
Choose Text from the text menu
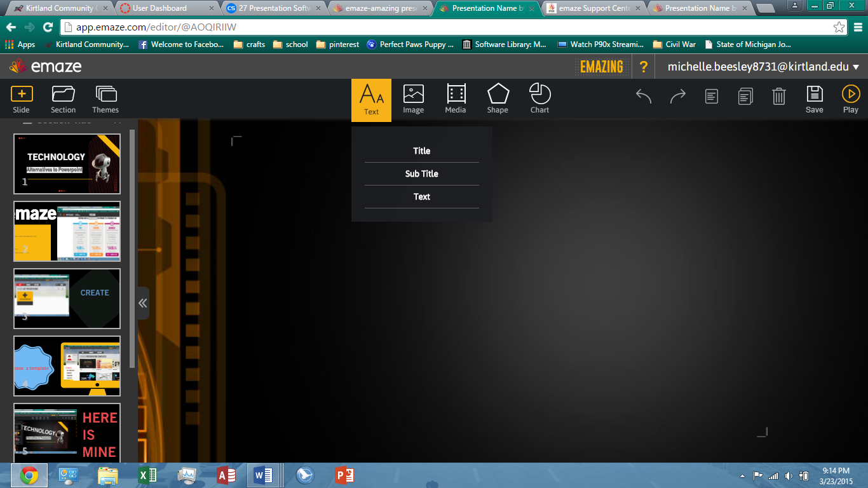[x=422, y=196]
